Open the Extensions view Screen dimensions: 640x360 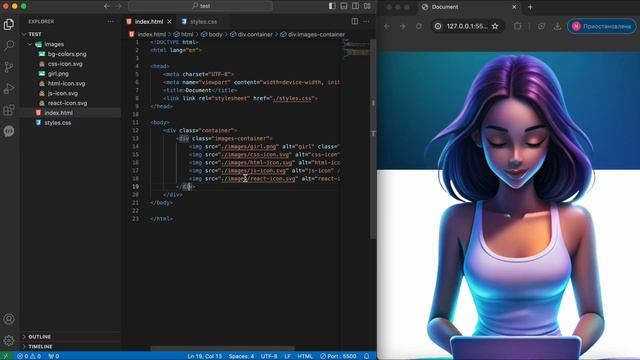point(9,110)
